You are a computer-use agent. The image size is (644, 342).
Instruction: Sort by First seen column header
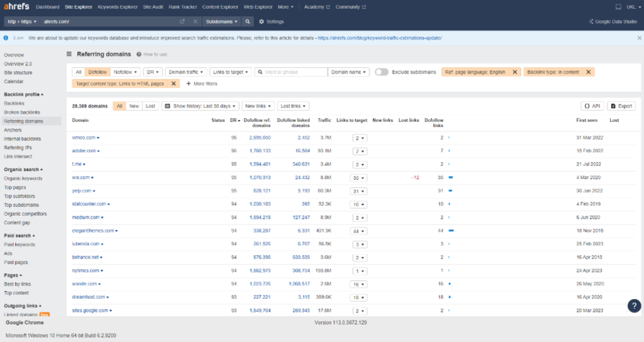(x=587, y=120)
